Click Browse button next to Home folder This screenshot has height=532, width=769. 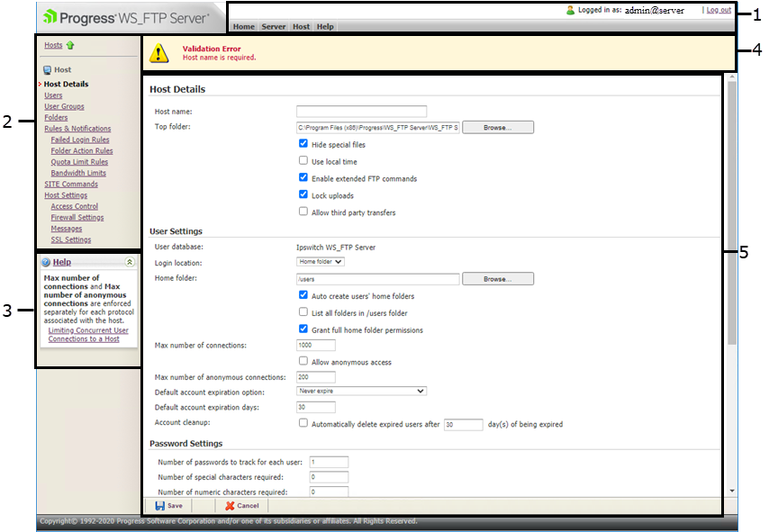pyautogui.click(x=498, y=279)
